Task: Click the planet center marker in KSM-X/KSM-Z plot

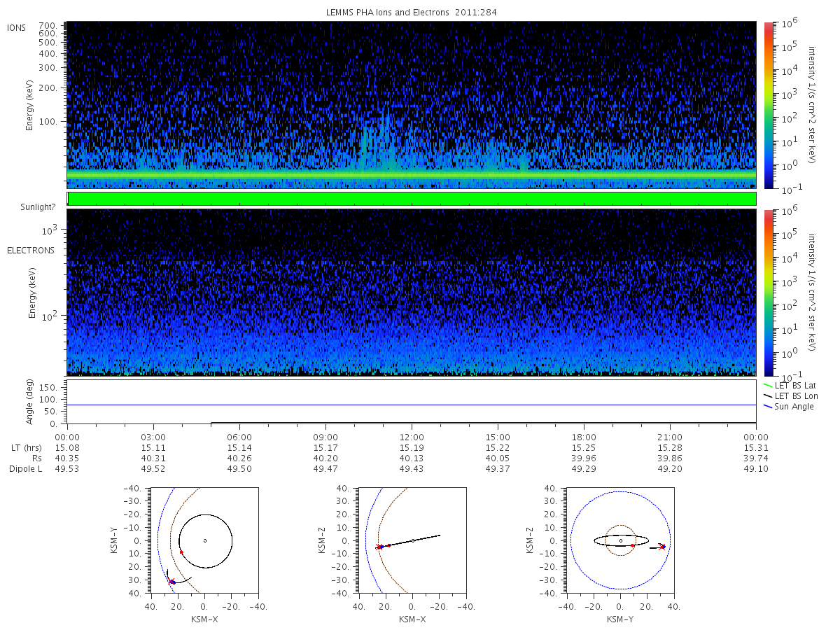Action: tap(413, 540)
